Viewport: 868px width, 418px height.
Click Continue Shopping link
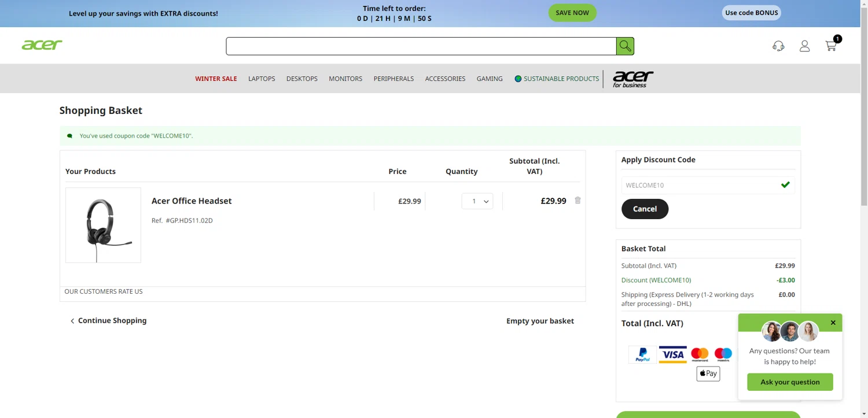(x=108, y=320)
